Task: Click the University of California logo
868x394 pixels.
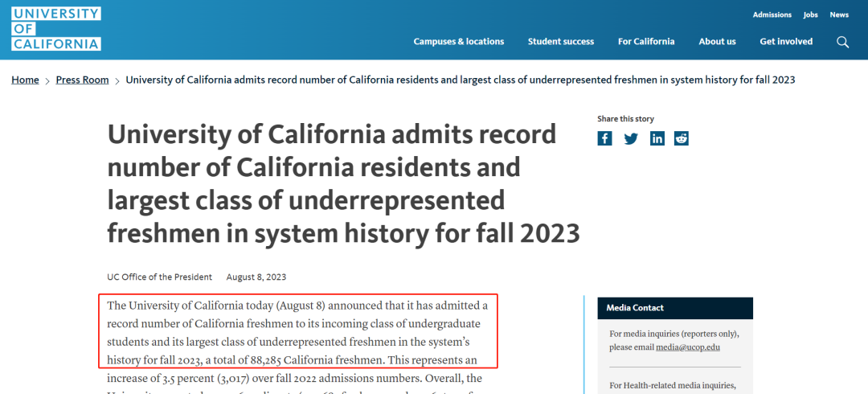Action: (56, 29)
